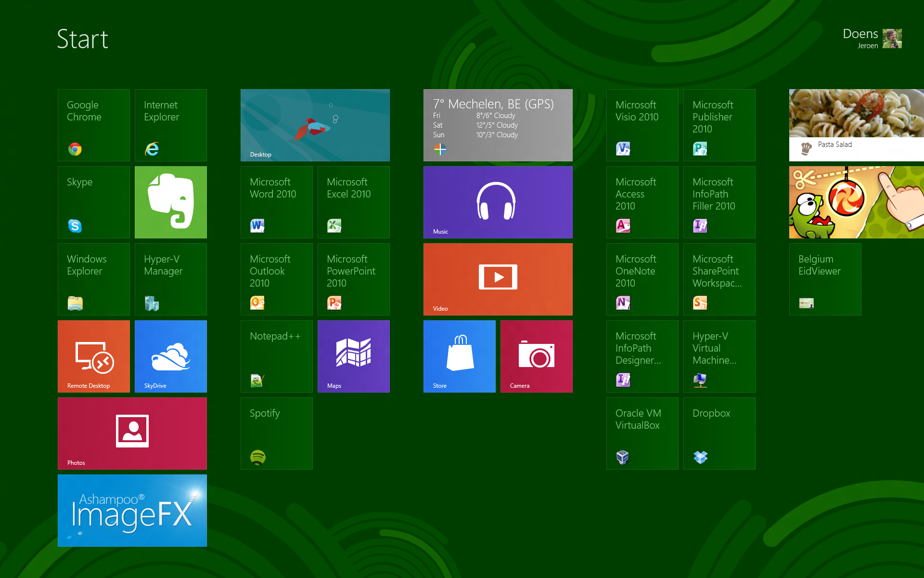Launch Spotify tile
The image size is (924, 578).
point(277,433)
